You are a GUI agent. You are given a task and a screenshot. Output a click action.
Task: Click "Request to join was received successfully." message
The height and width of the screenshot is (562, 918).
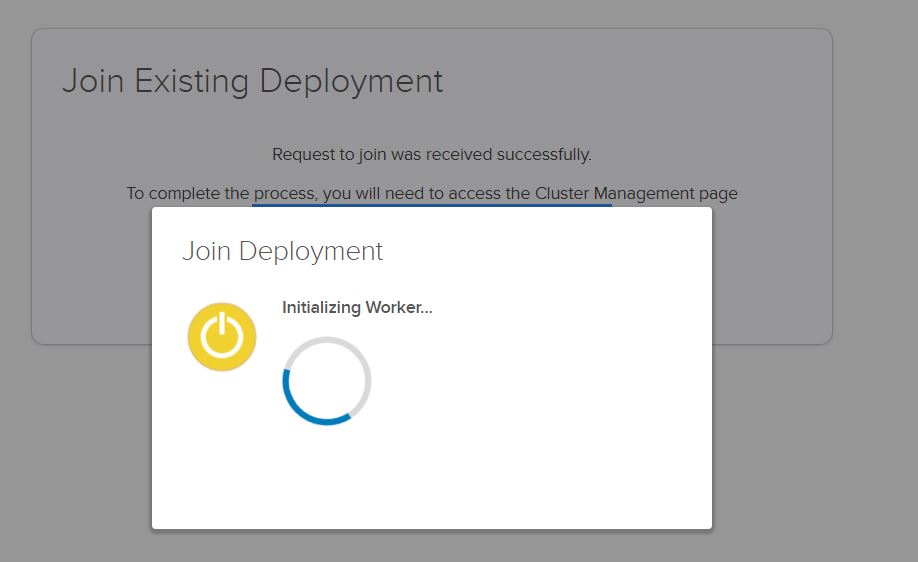pos(432,155)
